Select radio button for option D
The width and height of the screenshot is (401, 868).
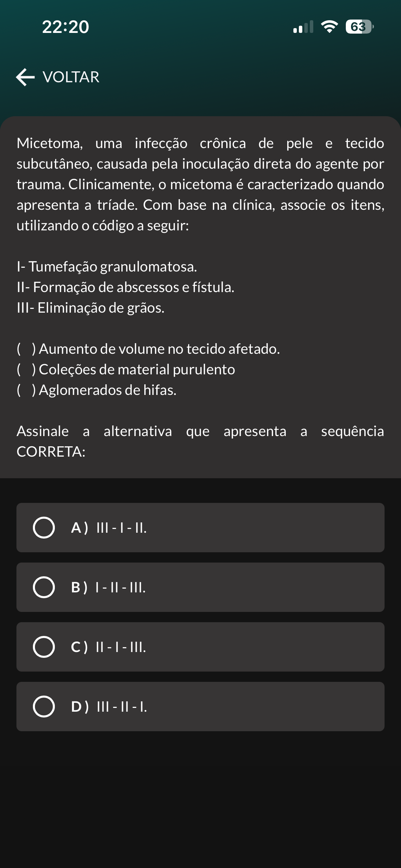pos(44,707)
